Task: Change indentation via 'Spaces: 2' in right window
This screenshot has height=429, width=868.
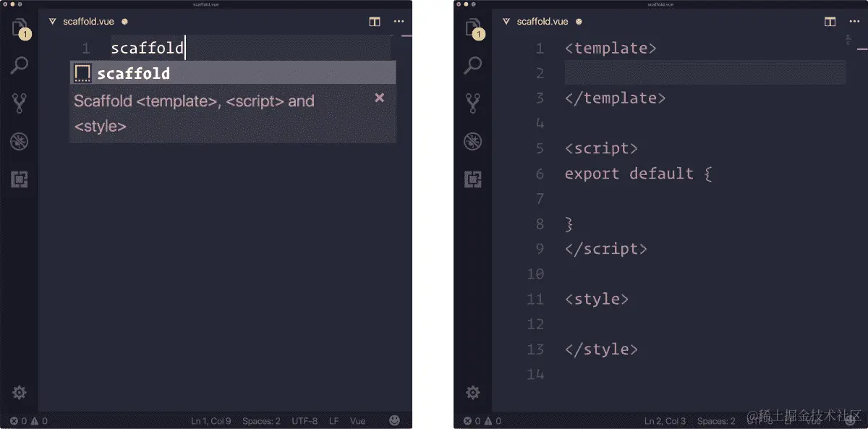Action: click(715, 421)
